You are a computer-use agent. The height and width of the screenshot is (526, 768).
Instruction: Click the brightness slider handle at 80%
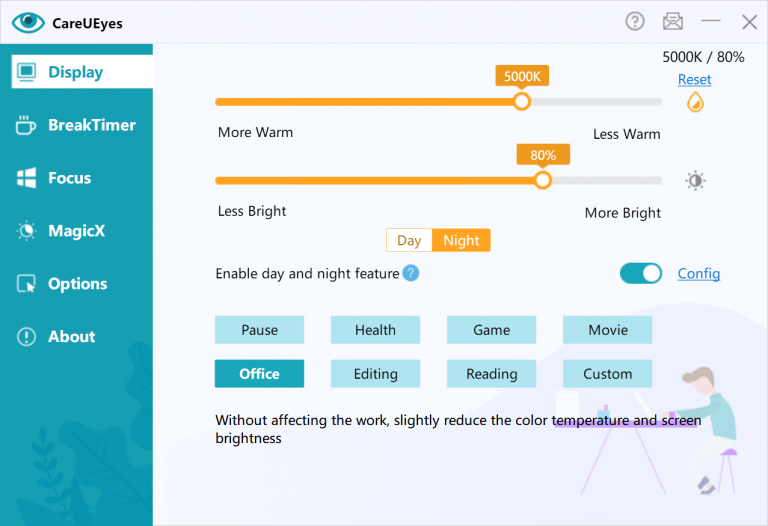click(542, 180)
